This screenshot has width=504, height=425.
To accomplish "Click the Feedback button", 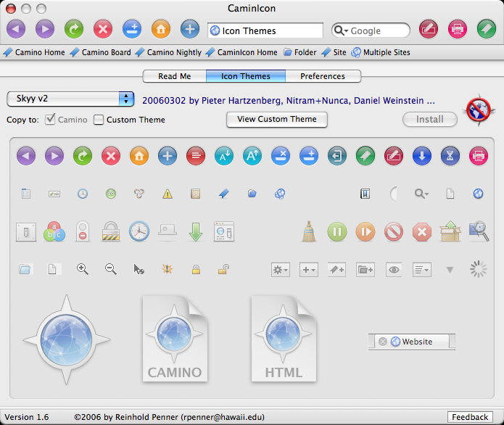I will click(x=470, y=417).
